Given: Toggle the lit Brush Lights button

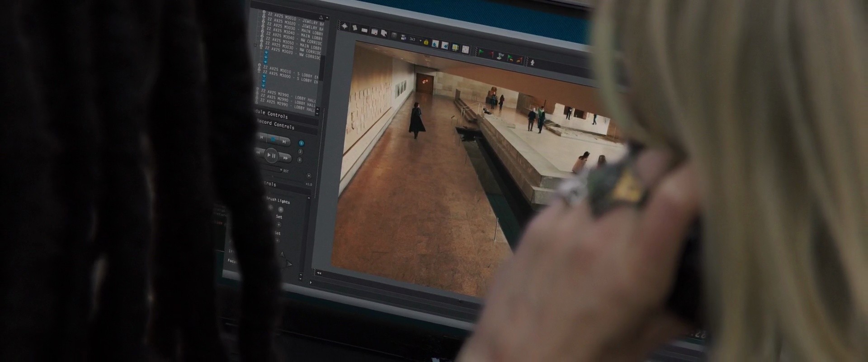Looking at the screenshot, I should pos(280,210).
